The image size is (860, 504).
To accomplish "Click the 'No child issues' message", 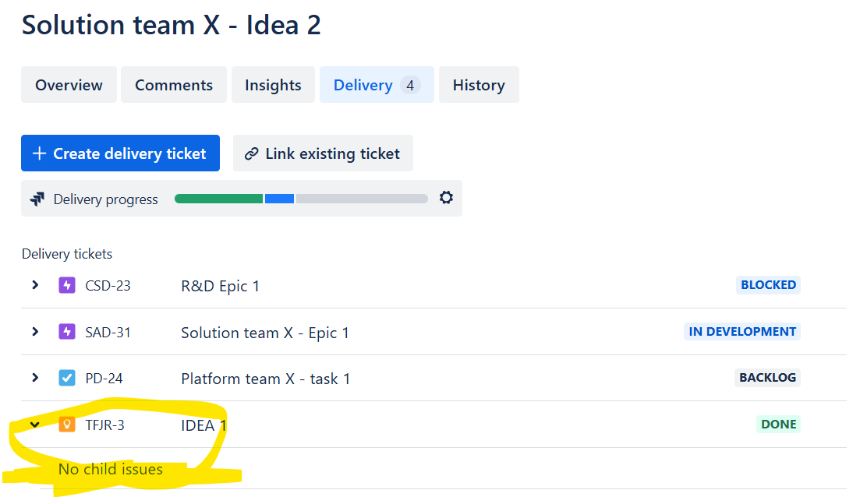I will pyautogui.click(x=111, y=469).
